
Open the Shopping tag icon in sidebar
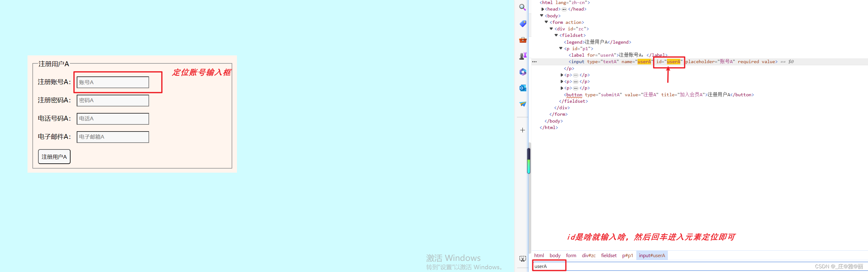click(x=522, y=24)
